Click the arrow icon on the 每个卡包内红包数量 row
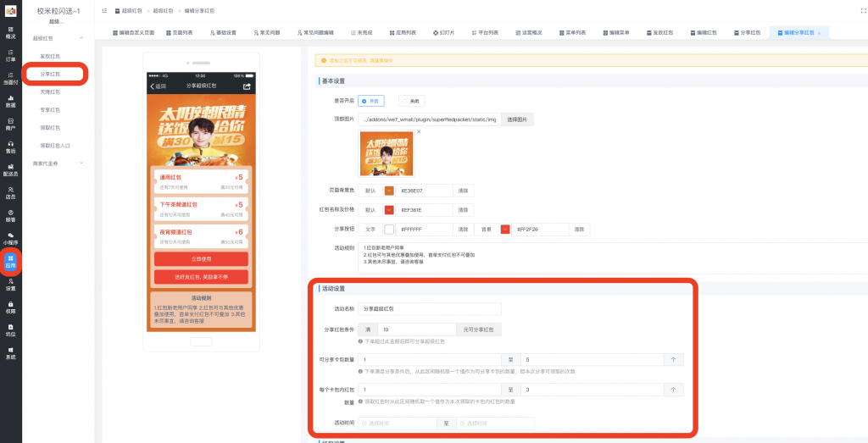 click(x=673, y=390)
